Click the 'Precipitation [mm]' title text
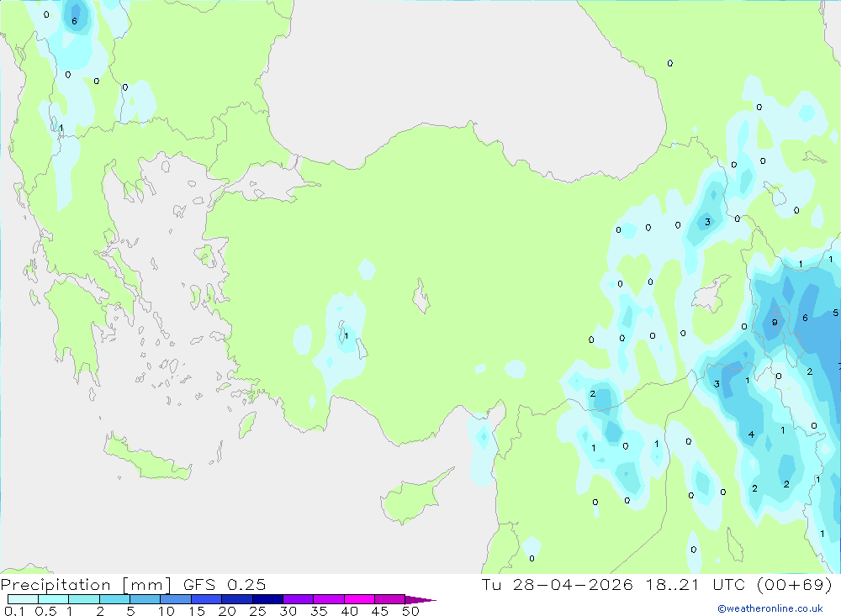This screenshot has width=841, height=616. pos(86,584)
